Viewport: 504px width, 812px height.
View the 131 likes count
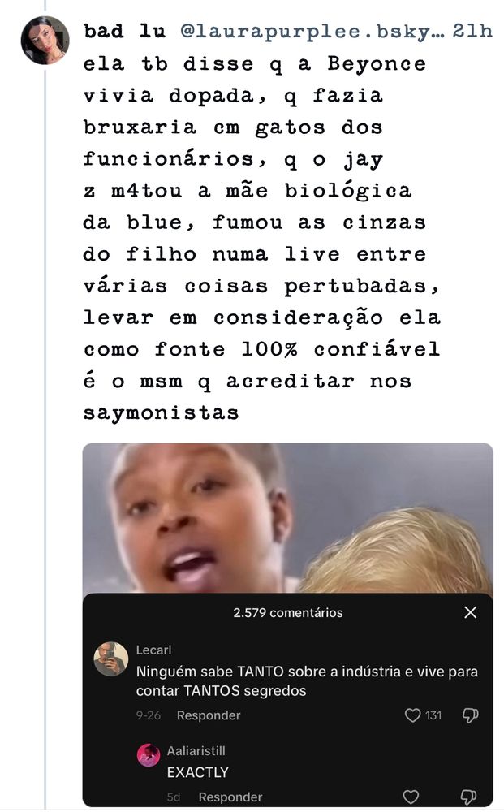pos(433,715)
